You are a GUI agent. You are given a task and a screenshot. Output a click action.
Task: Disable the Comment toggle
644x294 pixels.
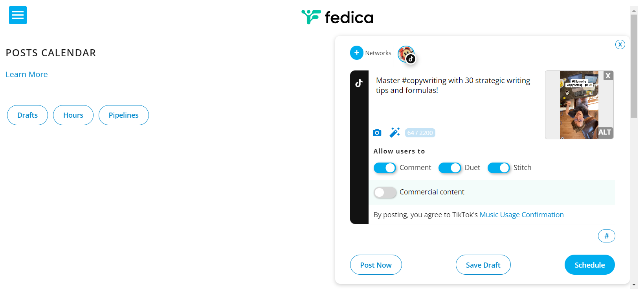[x=385, y=168]
